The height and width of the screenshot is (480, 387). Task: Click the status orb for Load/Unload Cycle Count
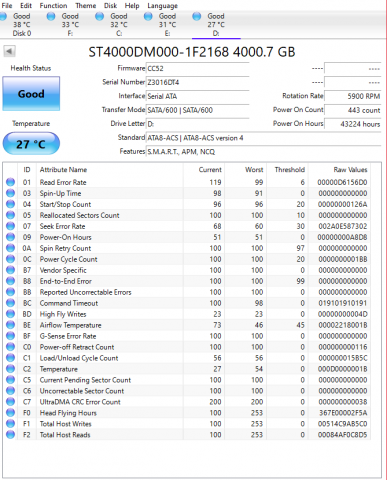tap(11, 358)
